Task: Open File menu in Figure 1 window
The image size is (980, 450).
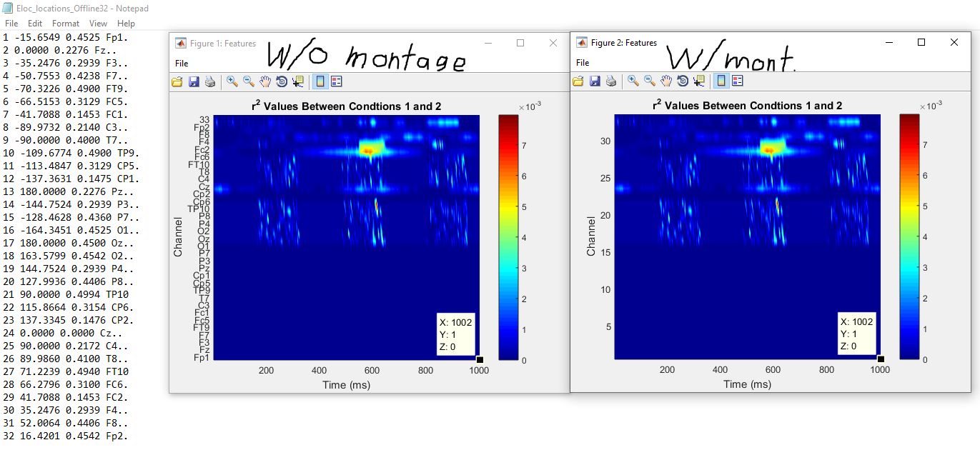Action: click(x=182, y=64)
